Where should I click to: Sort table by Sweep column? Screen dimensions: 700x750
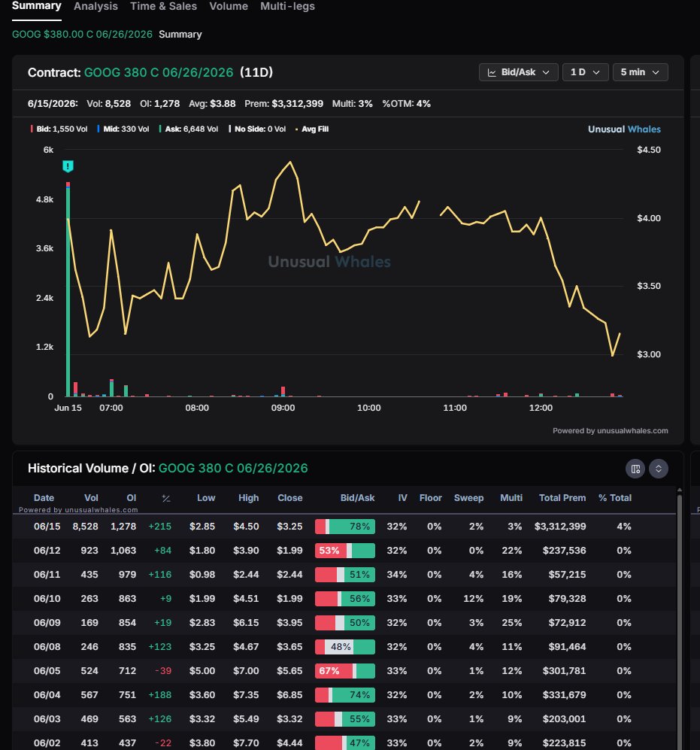click(468, 498)
